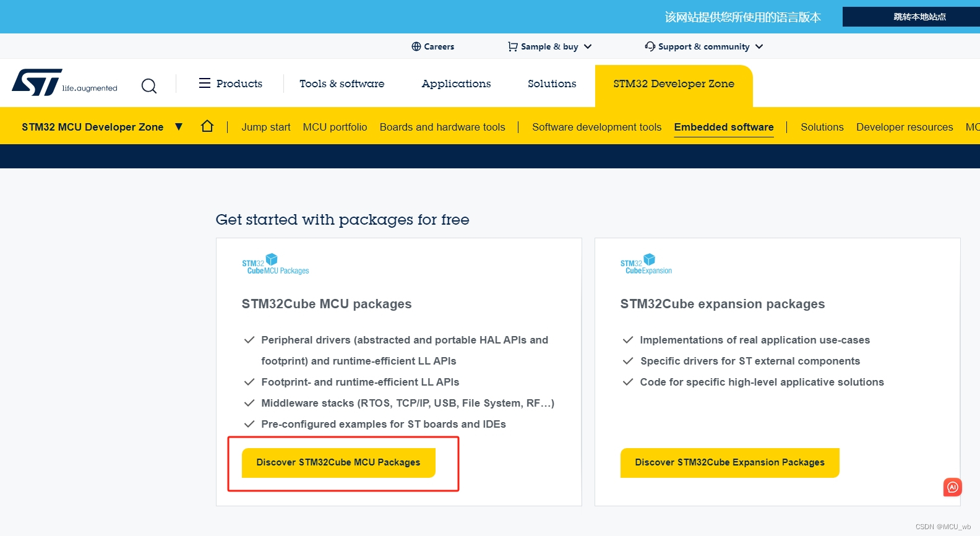Click 'Peripheral drivers (abstracted and portable HAL' line

(405, 340)
